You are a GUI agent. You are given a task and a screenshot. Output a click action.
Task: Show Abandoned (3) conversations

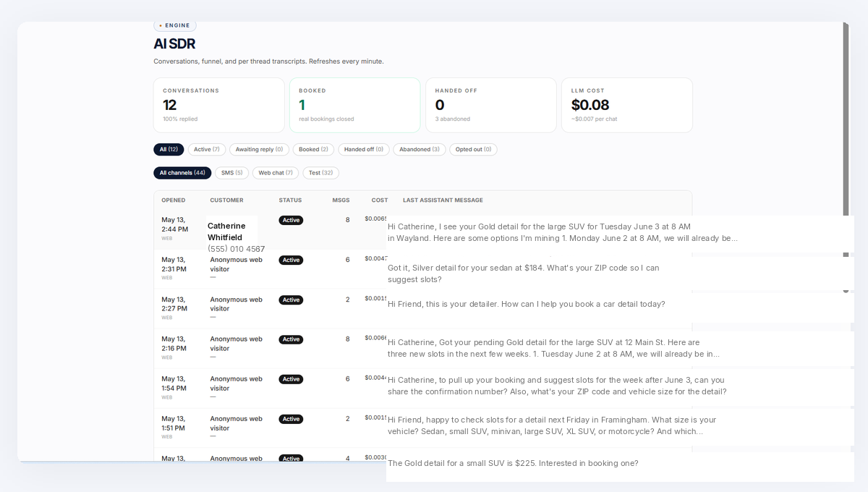click(420, 149)
